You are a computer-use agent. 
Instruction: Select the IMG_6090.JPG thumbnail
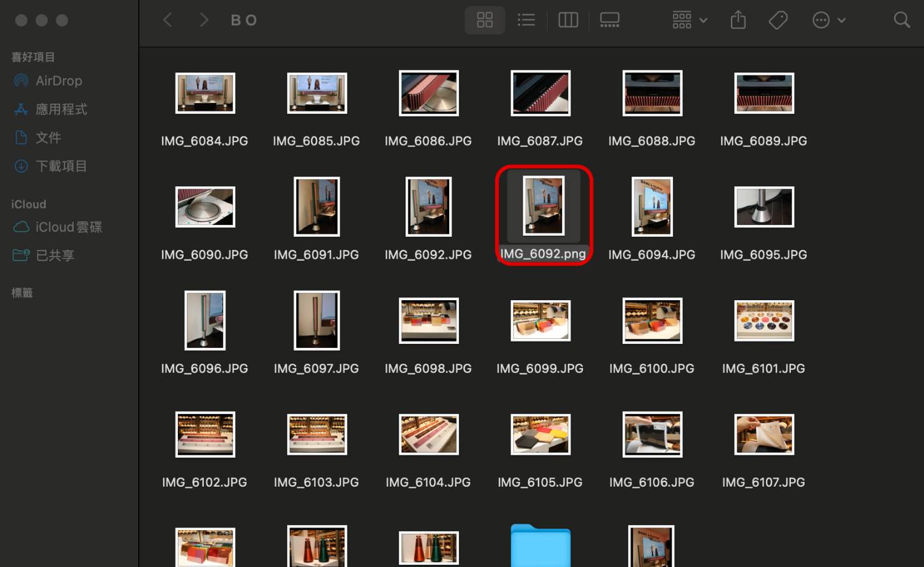point(205,207)
